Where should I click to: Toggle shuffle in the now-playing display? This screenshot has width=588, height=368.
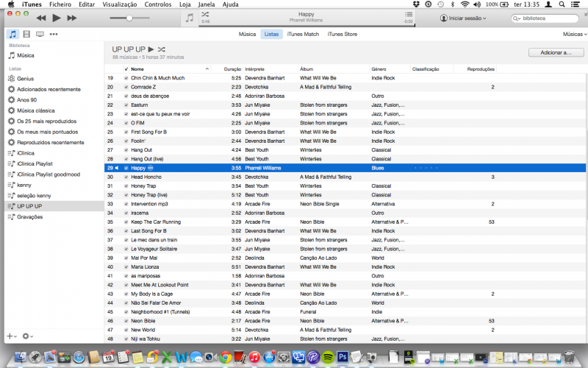click(205, 14)
